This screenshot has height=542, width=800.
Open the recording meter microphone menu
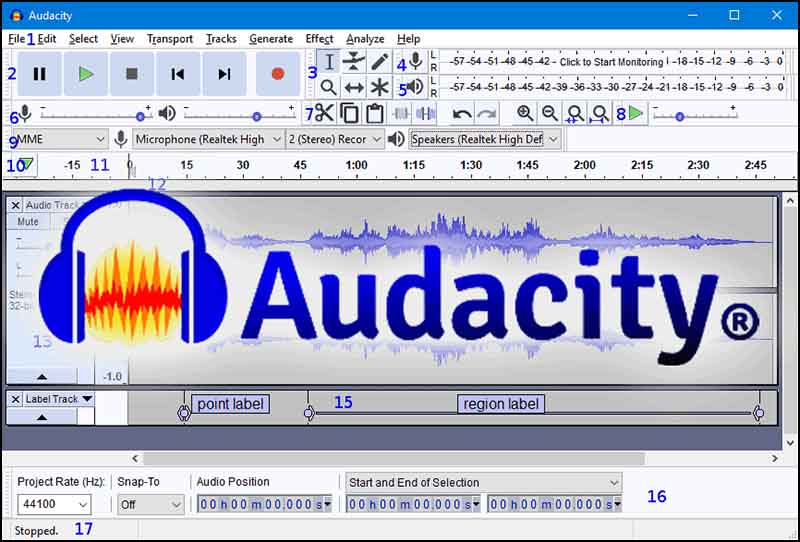pyautogui.click(x=416, y=61)
